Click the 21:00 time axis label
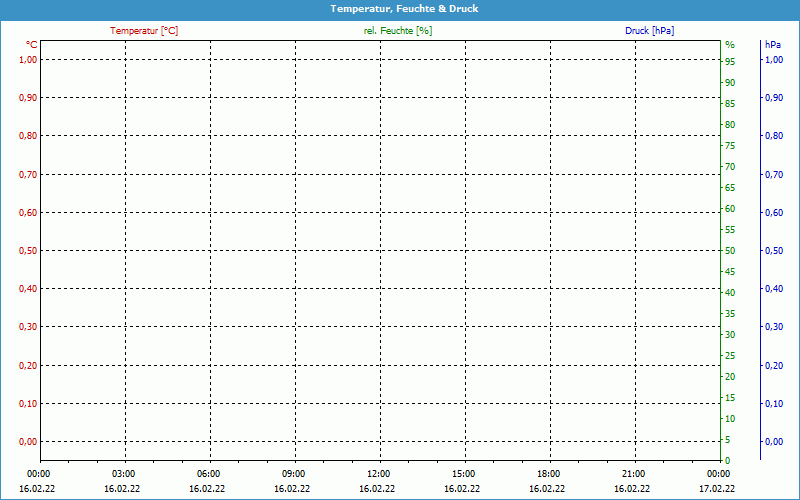This screenshot has width=800, height=500. tap(634, 474)
